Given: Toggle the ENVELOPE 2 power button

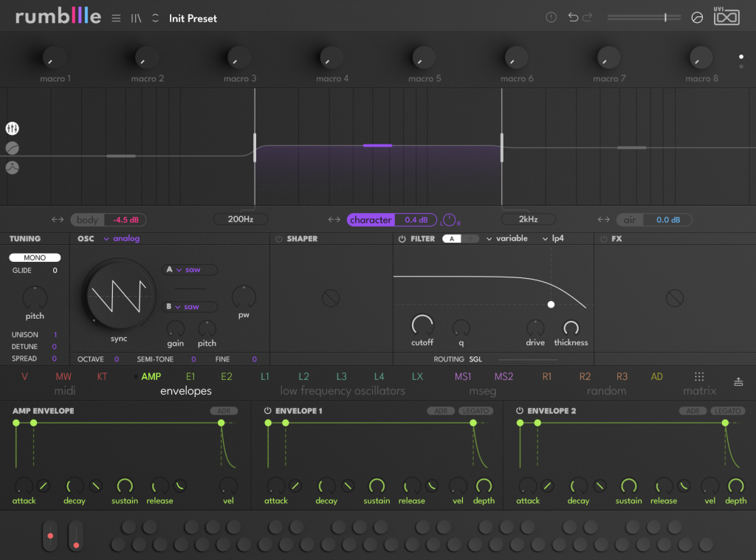Looking at the screenshot, I should 519,411.
